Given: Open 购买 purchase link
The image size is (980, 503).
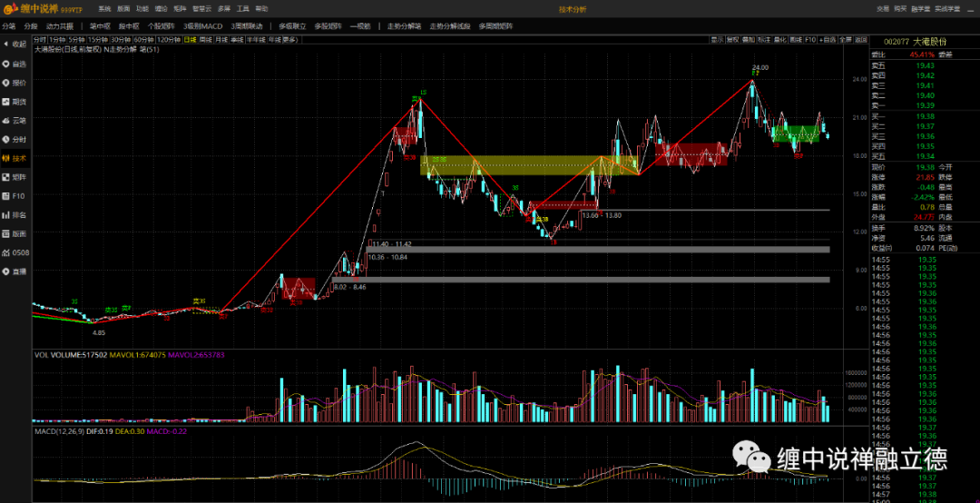Looking at the screenshot, I should [x=900, y=9].
